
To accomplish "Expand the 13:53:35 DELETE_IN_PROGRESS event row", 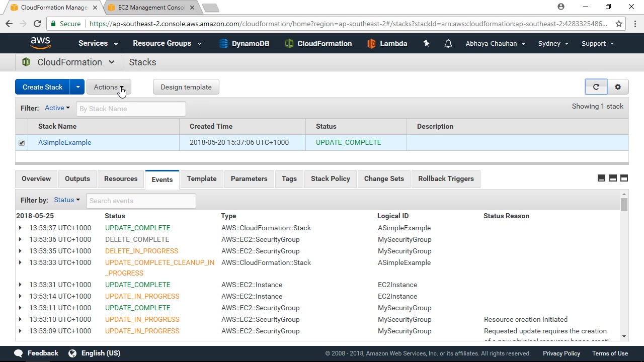I will (x=20, y=251).
